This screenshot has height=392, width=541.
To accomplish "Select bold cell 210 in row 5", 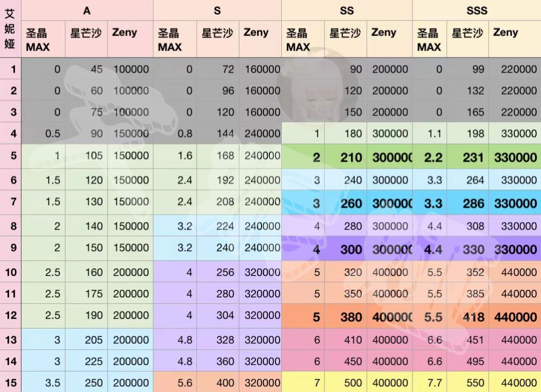I will [346, 157].
